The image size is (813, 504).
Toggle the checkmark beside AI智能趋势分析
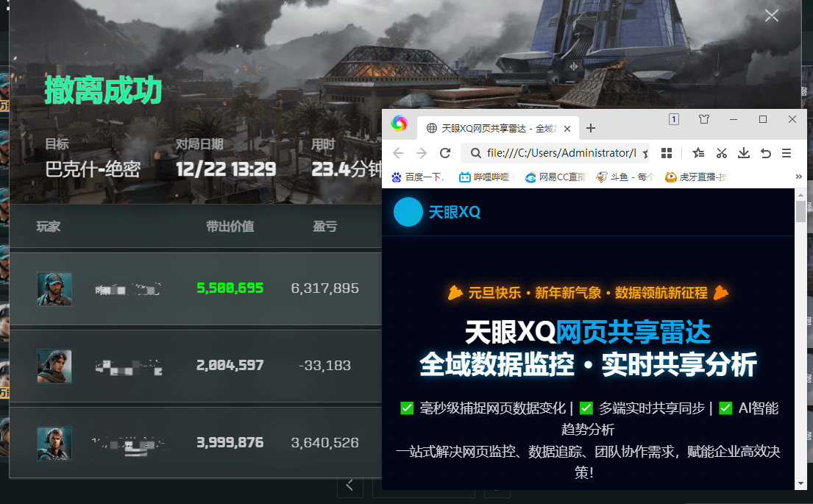[725, 408]
